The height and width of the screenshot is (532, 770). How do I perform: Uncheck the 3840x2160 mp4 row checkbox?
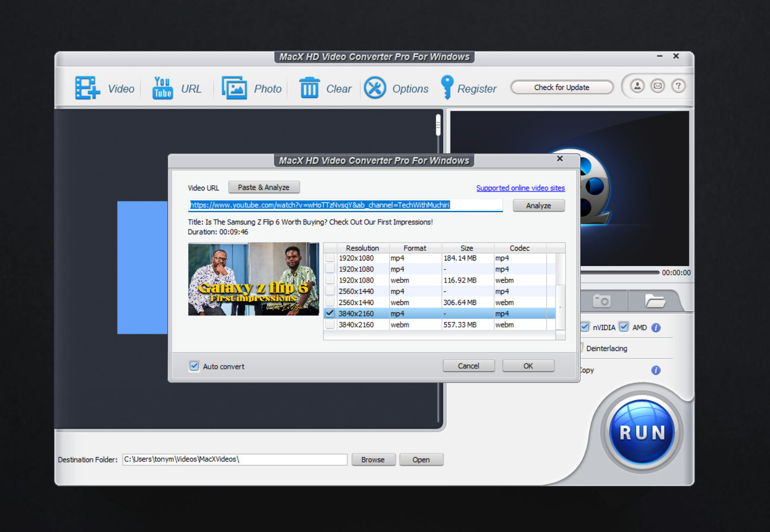tap(330, 313)
